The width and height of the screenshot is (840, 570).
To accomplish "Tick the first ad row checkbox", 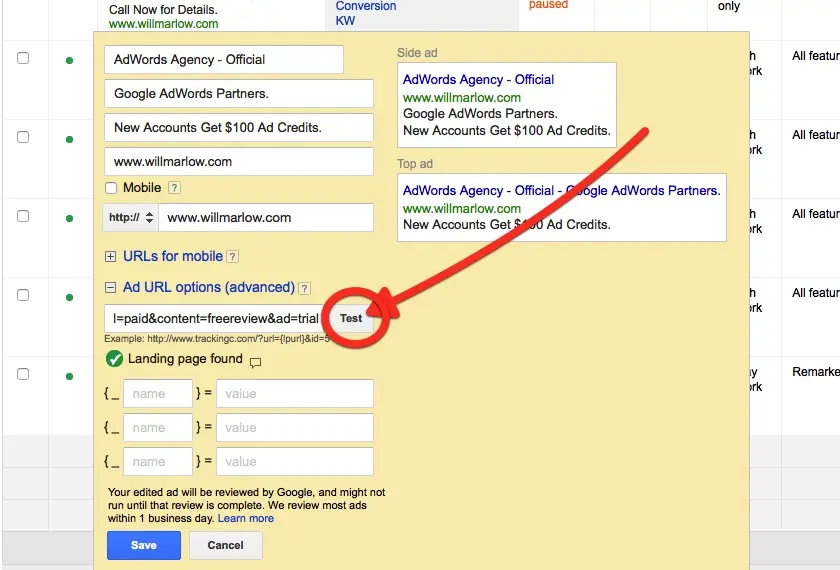I will coord(23,58).
